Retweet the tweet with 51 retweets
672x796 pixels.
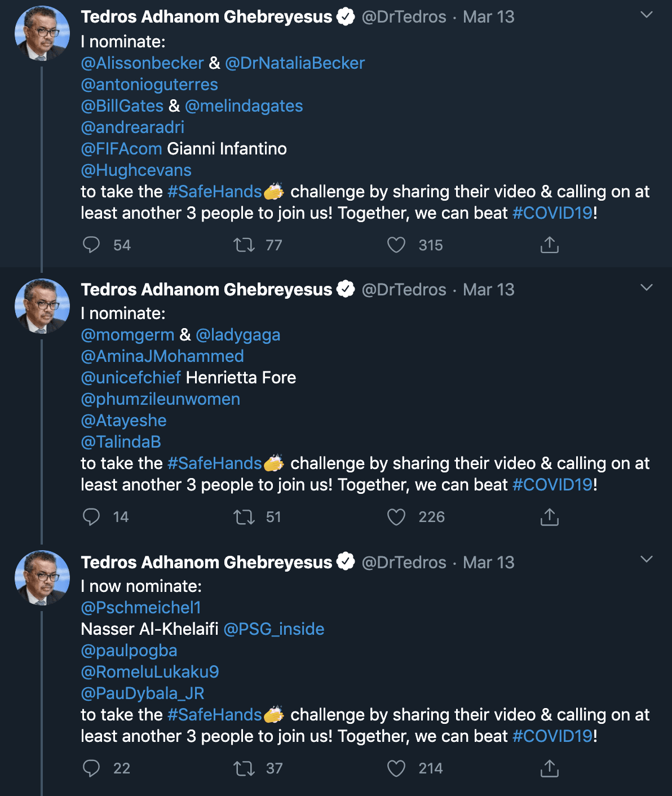[x=244, y=516]
